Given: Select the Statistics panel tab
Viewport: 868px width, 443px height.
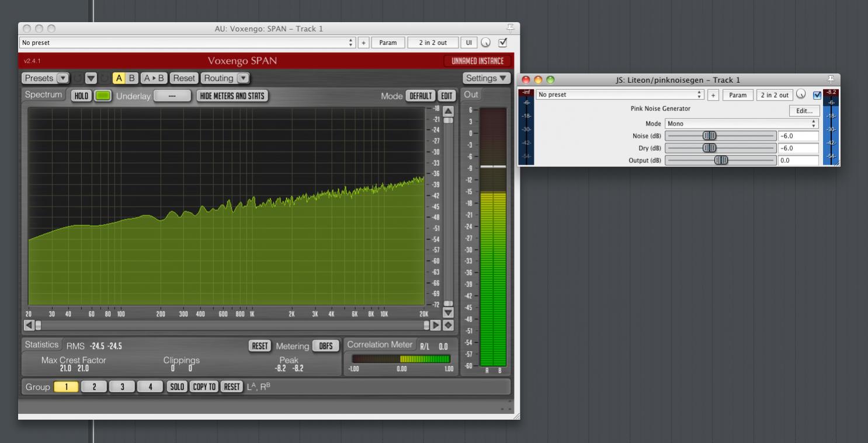Looking at the screenshot, I should (x=41, y=344).
